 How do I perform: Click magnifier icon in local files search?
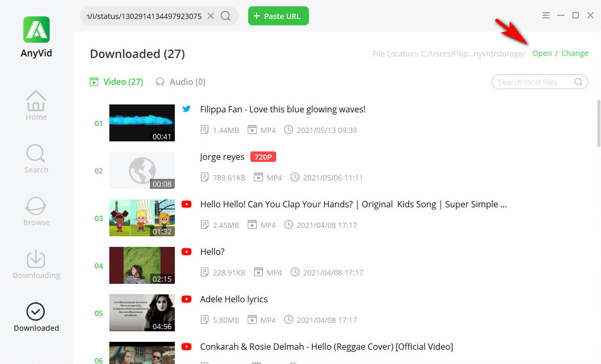pyautogui.click(x=578, y=82)
